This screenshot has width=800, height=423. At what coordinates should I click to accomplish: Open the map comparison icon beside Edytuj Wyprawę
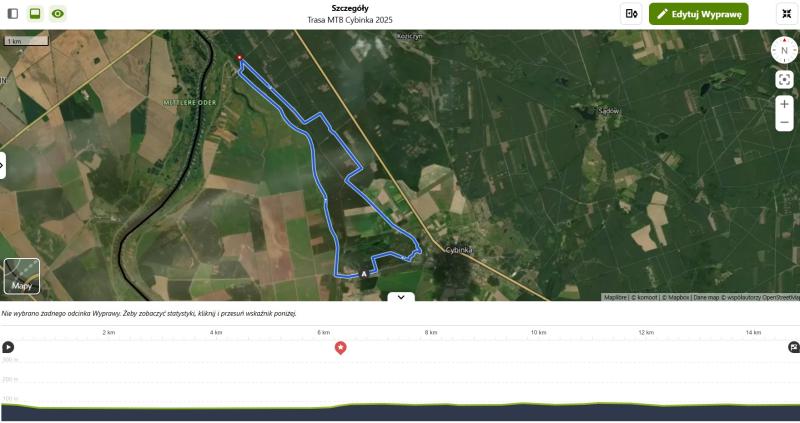(x=631, y=14)
